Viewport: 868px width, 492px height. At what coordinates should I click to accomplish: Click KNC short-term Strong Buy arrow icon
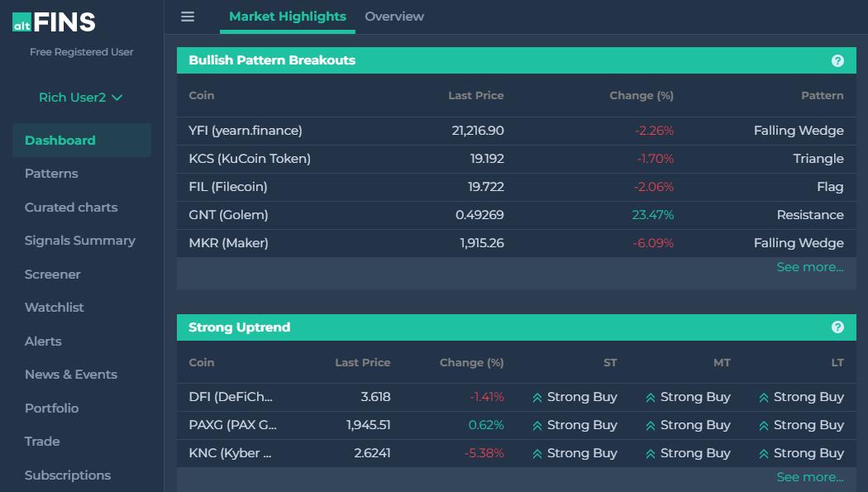pos(537,454)
